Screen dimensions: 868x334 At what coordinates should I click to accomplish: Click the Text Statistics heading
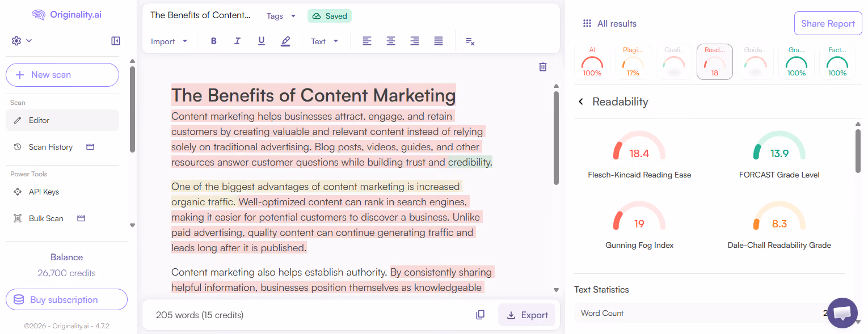[x=601, y=289]
